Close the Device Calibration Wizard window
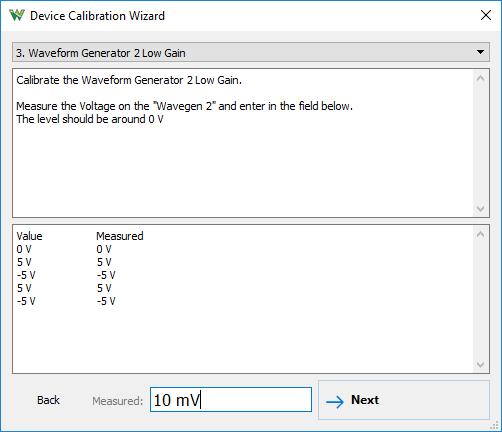Image resolution: width=502 pixels, height=432 pixels. coord(486,15)
